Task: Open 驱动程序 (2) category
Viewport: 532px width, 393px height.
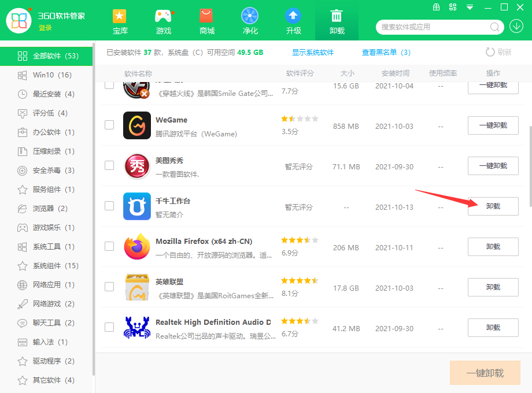Action: pyautogui.click(x=46, y=361)
